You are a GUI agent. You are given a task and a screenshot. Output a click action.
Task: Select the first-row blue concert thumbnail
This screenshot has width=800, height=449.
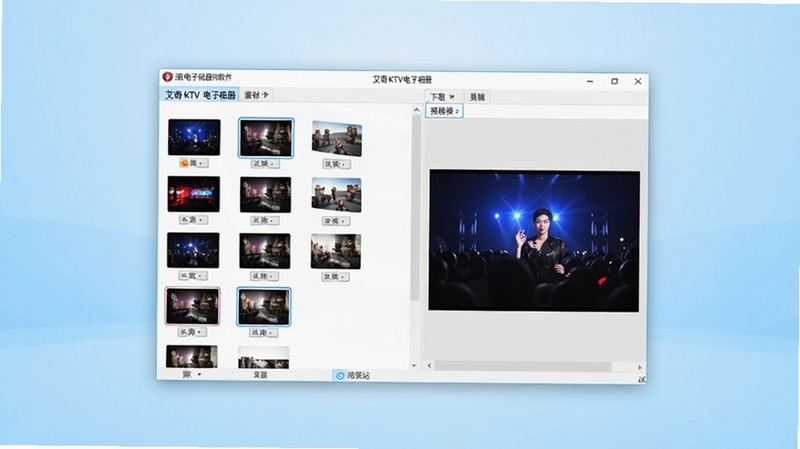point(194,137)
